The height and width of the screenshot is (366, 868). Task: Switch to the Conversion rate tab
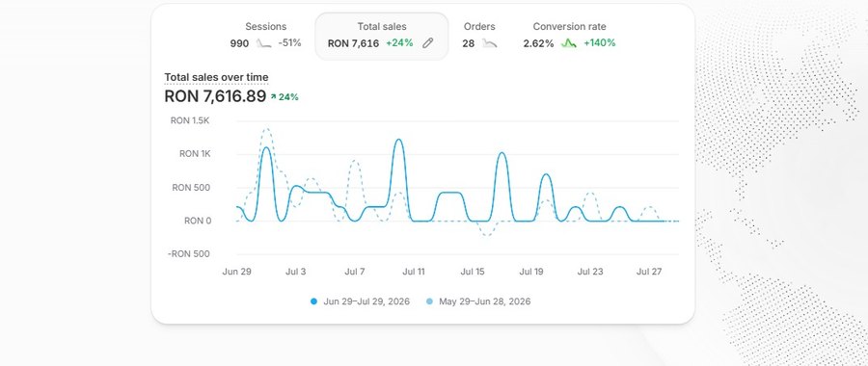pos(569,35)
